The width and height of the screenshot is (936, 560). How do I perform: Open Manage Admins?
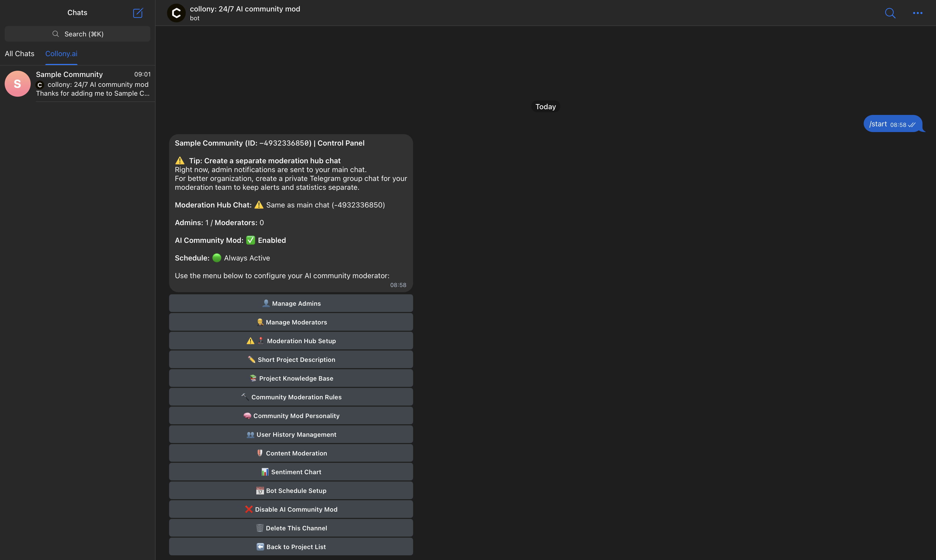click(291, 303)
